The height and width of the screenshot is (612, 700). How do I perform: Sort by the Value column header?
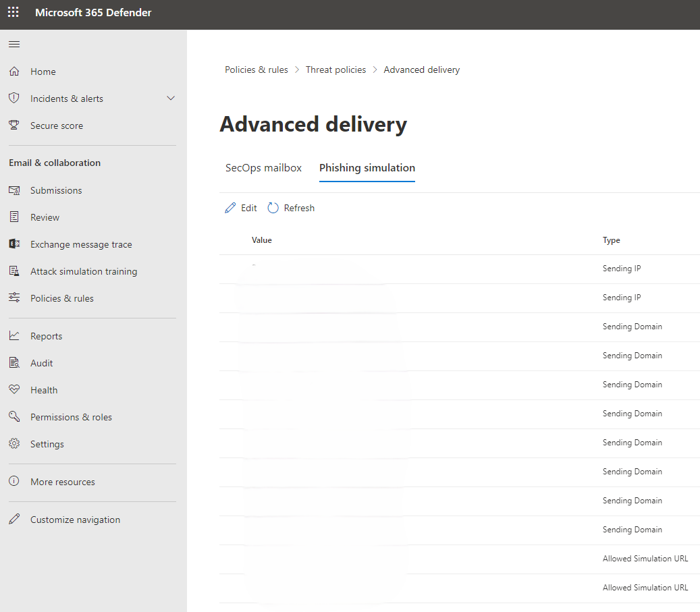click(262, 240)
